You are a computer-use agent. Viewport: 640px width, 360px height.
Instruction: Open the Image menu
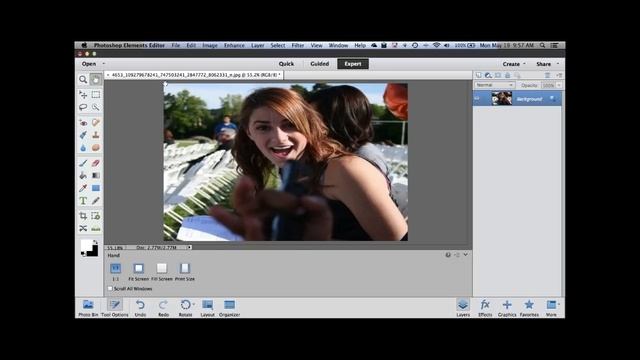[x=210, y=45]
